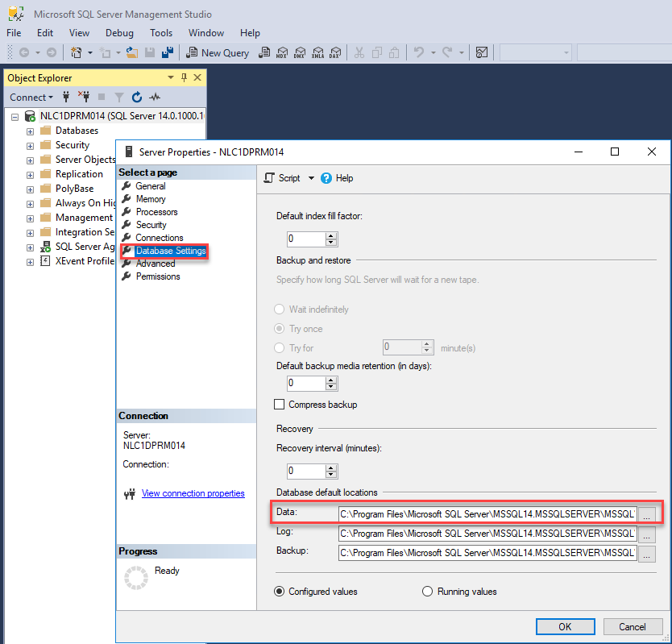Click the Paste toolbar icon
Viewport: 672px width, 644px height.
pyautogui.click(x=394, y=52)
